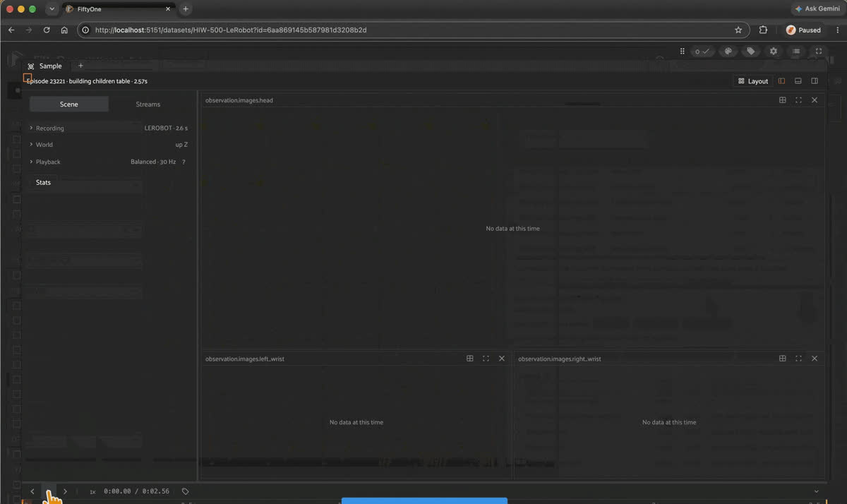This screenshot has width=847, height=504.
Task: Switch to the Streams tab
Action: [x=148, y=104]
